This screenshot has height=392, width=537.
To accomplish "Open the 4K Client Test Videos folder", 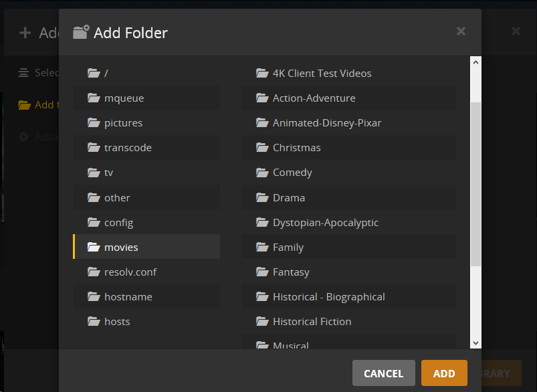I will (x=348, y=73).
